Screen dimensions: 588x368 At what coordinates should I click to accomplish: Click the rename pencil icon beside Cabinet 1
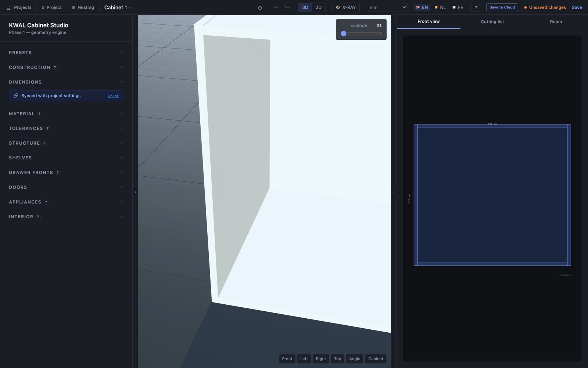[x=130, y=8]
